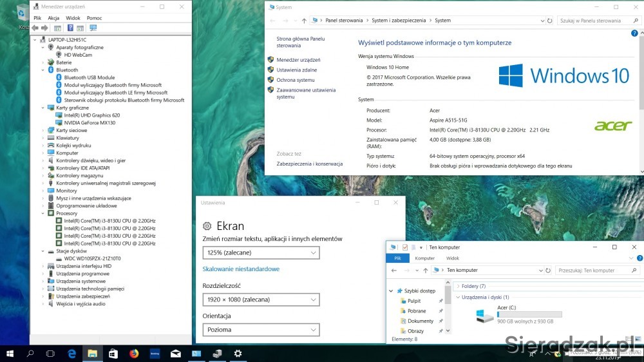
Task: Click the Plik tab in Ten komputer
Action: [397, 258]
